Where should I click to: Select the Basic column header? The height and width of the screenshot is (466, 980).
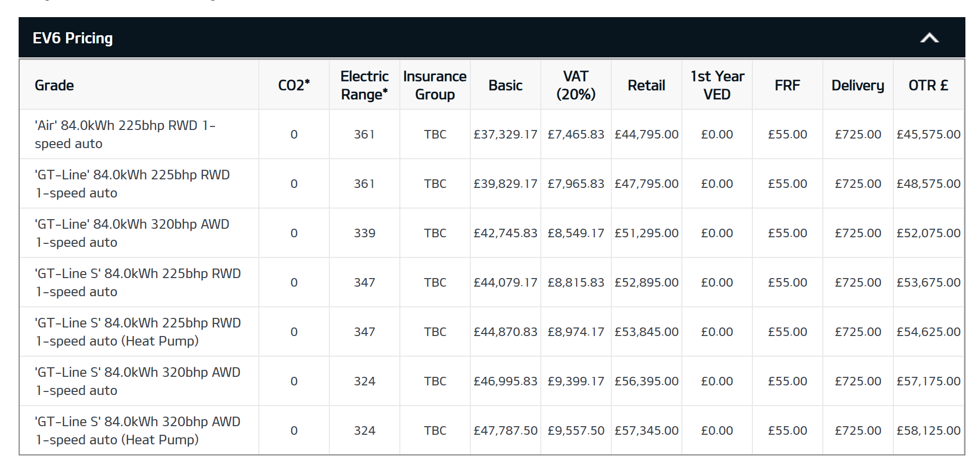click(506, 86)
